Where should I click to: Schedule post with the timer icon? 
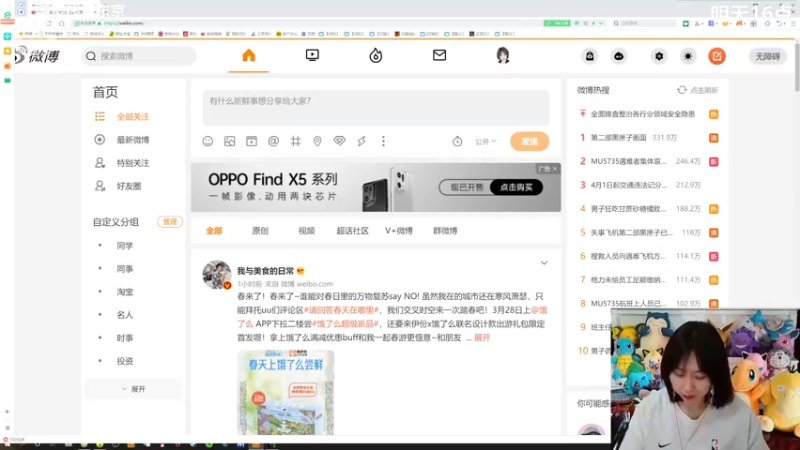tap(457, 141)
